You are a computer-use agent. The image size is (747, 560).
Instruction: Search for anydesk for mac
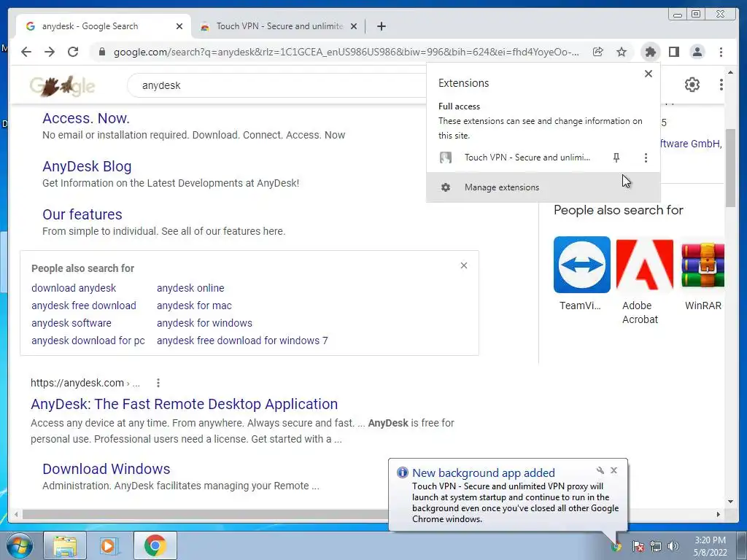(194, 306)
